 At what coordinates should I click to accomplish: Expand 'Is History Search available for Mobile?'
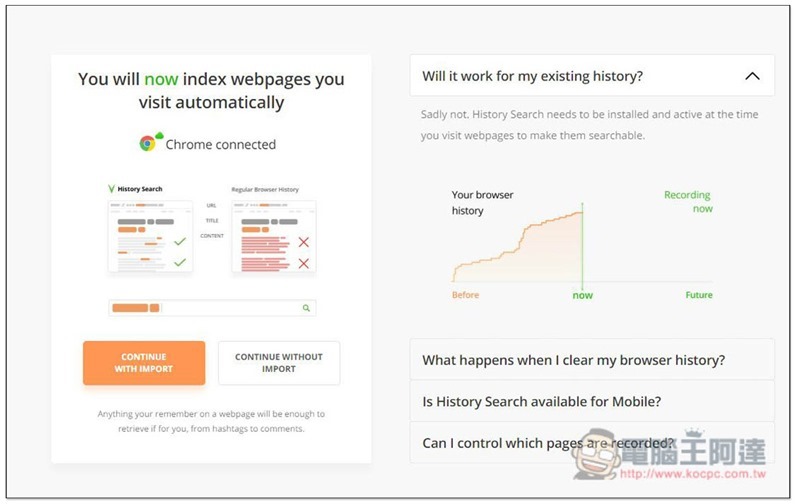pos(592,401)
